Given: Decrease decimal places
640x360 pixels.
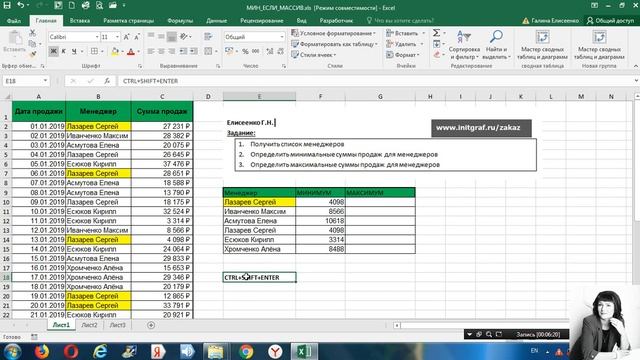Looking at the screenshot, I should click(x=280, y=51).
